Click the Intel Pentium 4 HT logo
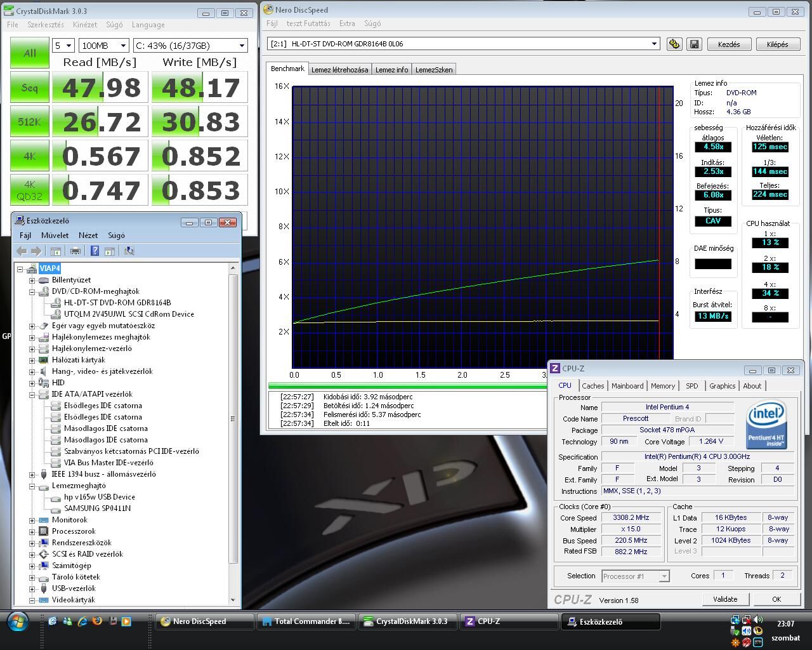 point(767,425)
